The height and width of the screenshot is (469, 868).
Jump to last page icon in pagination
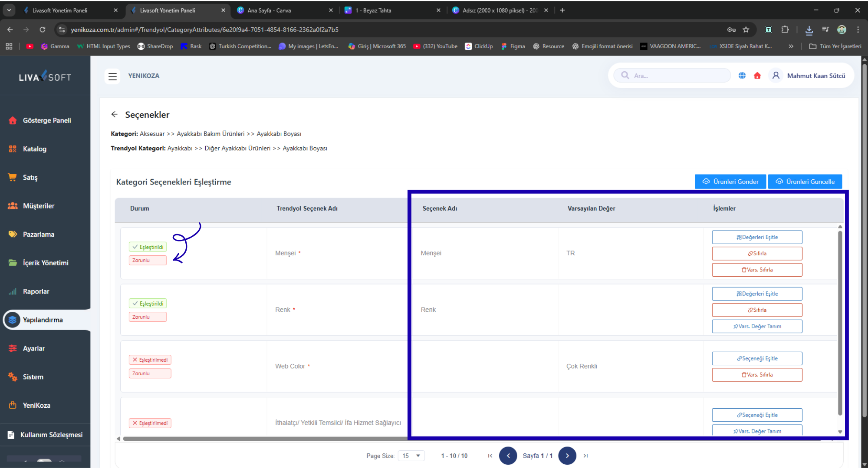pyautogui.click(x=585, y=456)
